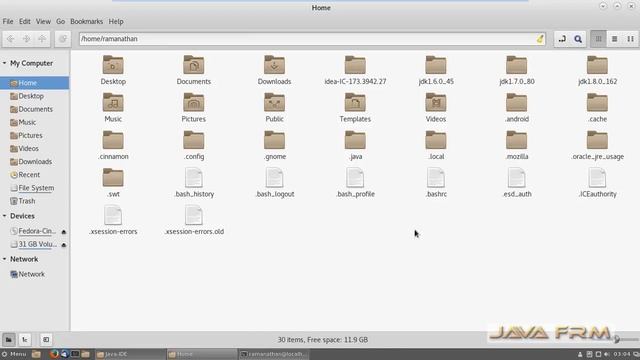
Task: Show places in the sidebar
Action: tap(9, 340)
